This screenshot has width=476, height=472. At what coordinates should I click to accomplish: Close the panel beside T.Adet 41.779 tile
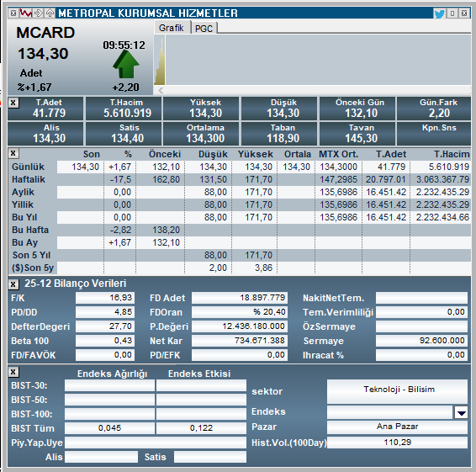[13, 103]
